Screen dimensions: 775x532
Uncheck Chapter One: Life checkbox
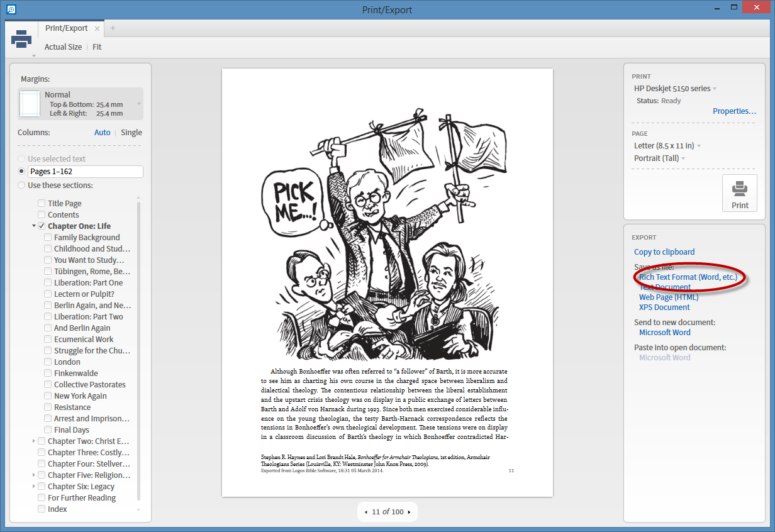coord(42,226)
